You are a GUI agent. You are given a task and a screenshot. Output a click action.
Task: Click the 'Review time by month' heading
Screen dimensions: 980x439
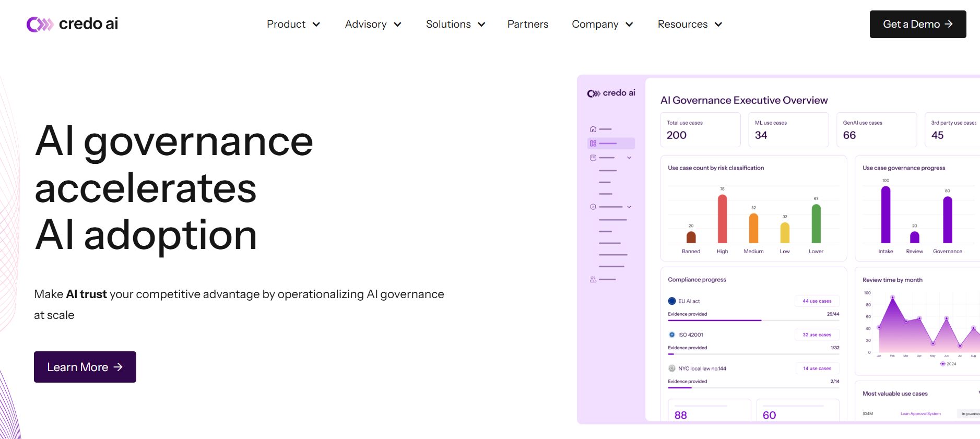892,280
